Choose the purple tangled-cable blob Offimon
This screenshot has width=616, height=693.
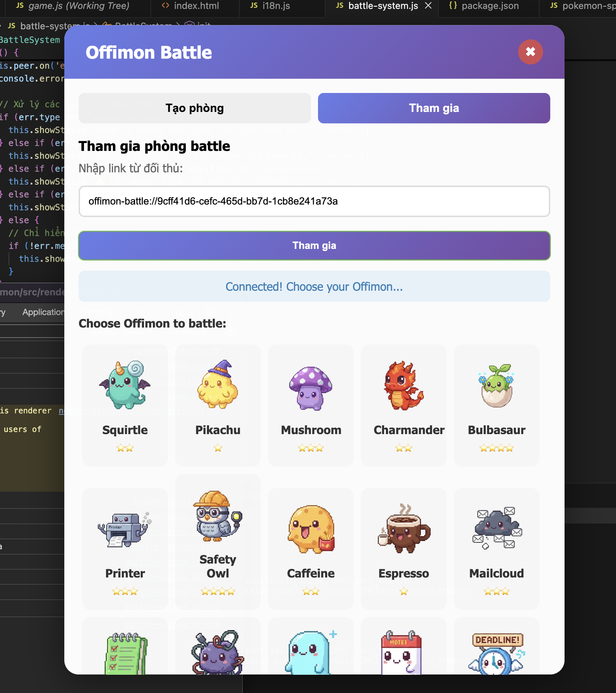coord(218,646)
